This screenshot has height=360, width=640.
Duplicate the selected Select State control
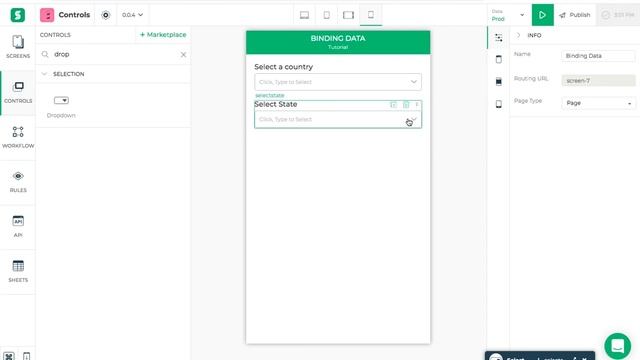click(x=393, y=105)
